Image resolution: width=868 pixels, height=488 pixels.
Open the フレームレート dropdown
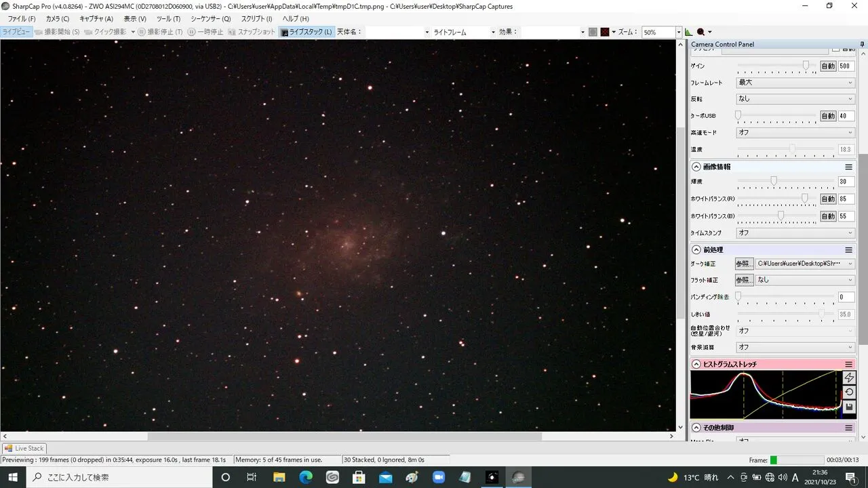click(795, 83)
